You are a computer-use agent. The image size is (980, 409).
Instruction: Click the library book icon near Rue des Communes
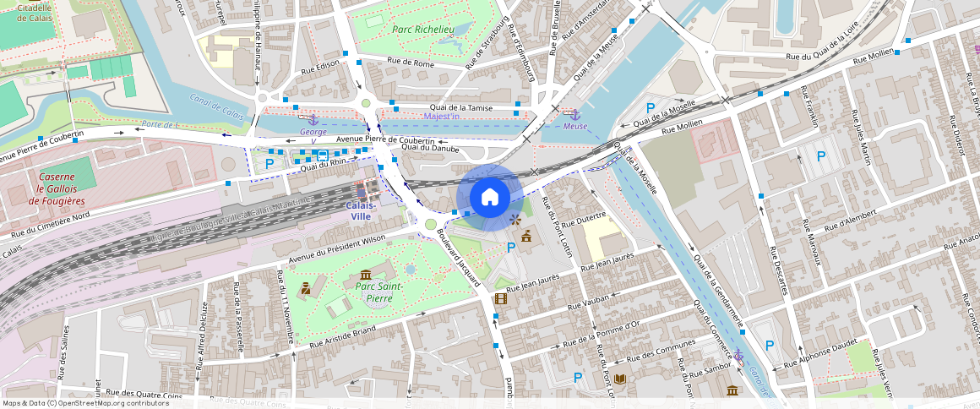coord(620,379)
